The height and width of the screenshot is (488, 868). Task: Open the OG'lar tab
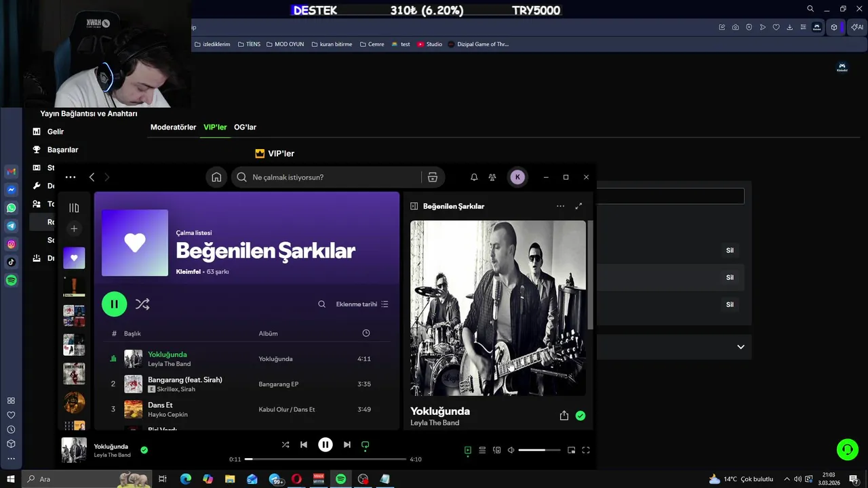click(x=245, y=127)
